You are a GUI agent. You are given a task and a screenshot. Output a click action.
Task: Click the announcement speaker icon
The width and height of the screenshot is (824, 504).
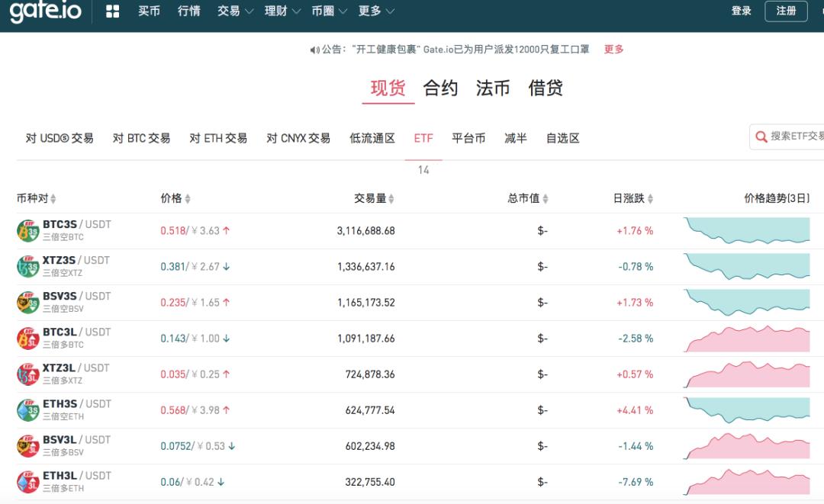click(x=314, y=50)
